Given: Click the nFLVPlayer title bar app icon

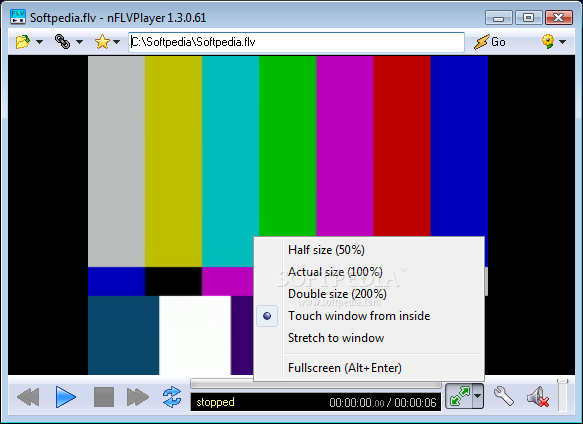Looking at the screenshot, I should point(18,17).
